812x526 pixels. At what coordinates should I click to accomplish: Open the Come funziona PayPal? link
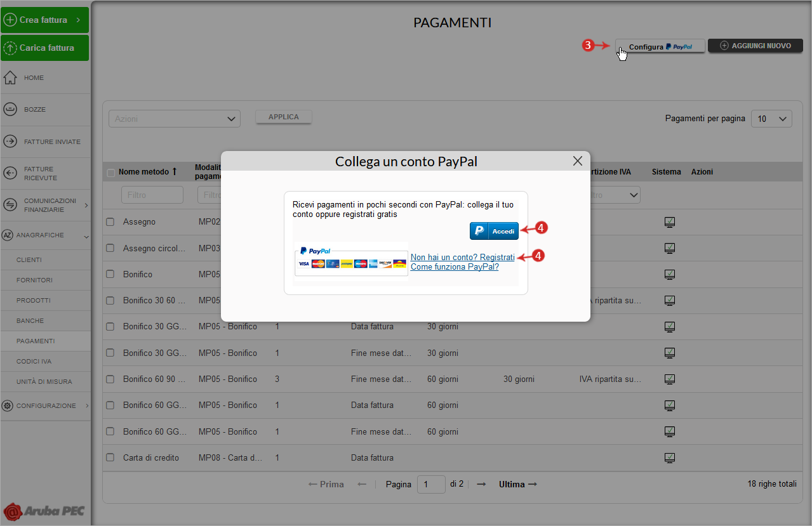455,267
